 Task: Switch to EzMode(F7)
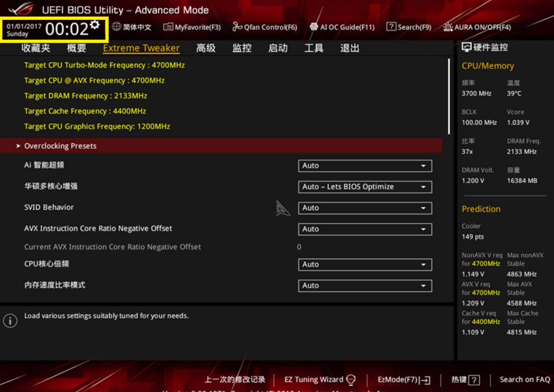pyautogui.click(x=403, y=380)
